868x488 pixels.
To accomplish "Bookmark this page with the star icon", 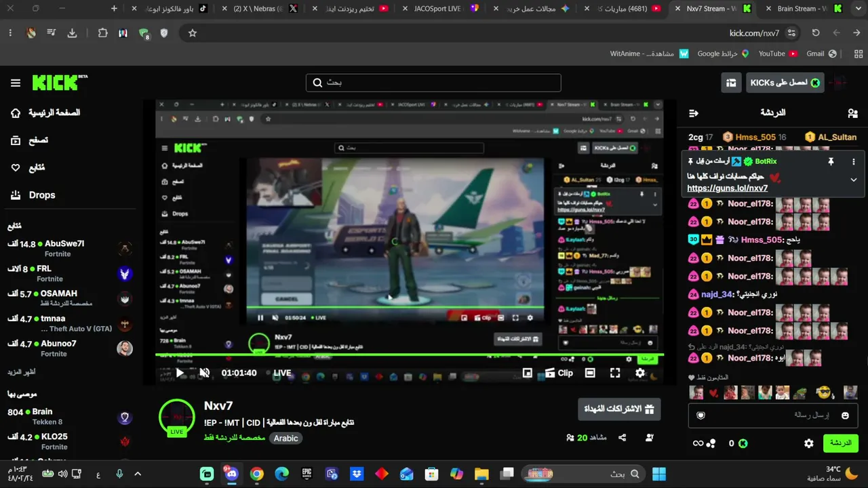I will click(193, 33).
